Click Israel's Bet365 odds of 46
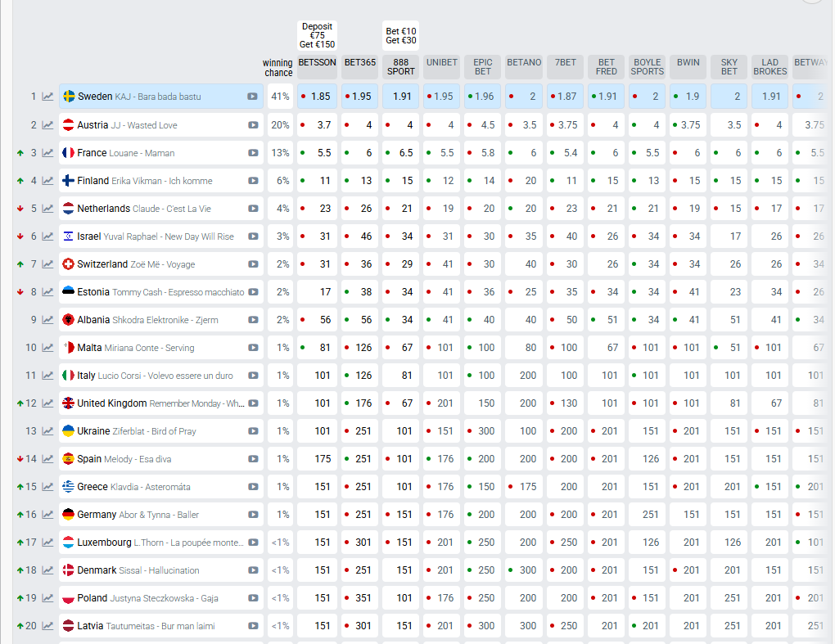Viewport: 835px width, 644px height. [x=360, y=236]
